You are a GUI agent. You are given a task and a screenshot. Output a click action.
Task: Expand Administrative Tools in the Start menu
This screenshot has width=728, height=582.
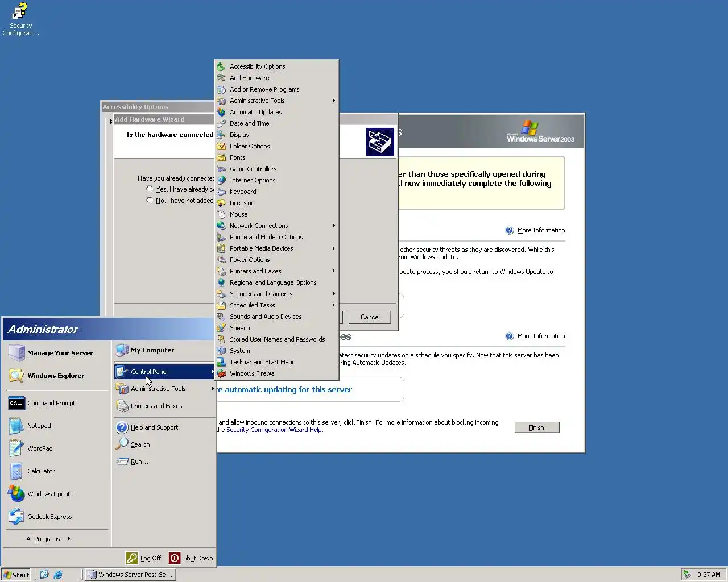point(164,389)
